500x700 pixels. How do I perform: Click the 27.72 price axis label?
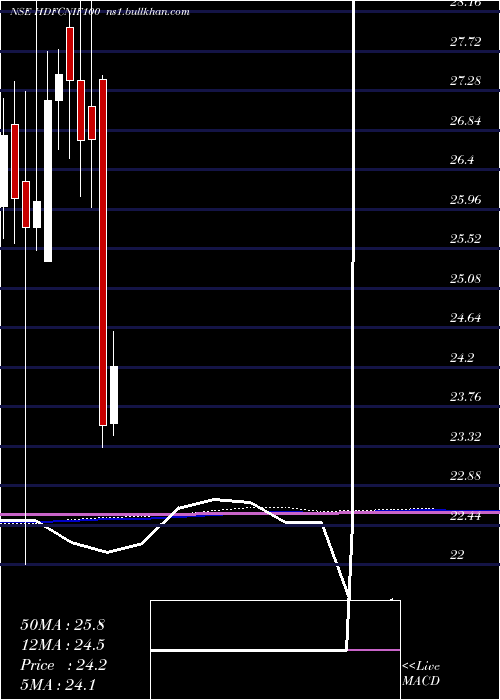click(466, 42)
